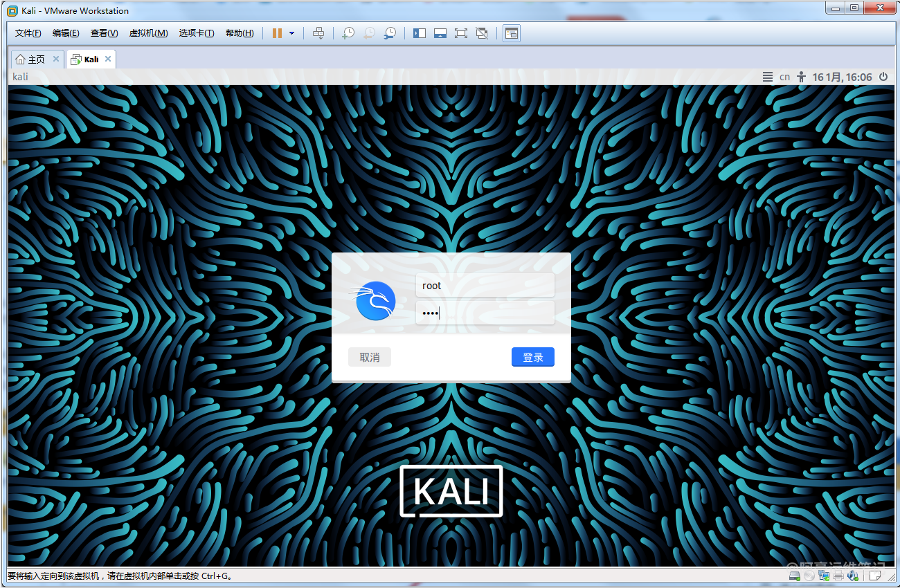The image size is (900, 588).
Task: Open the 选项卡(T) menu
Action: pyautogui.click(x=197, y=33)
